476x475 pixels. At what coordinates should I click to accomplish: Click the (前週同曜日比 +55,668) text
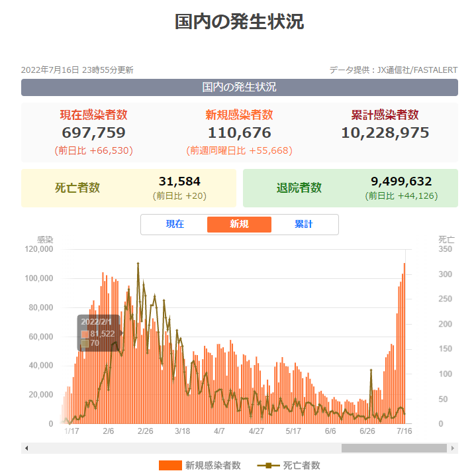point(239,150)
